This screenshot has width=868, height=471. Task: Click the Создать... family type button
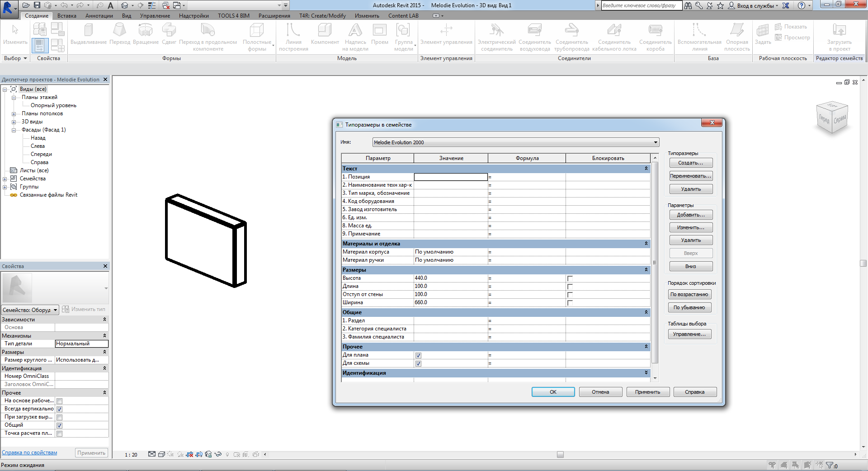(x=691, y=163)
